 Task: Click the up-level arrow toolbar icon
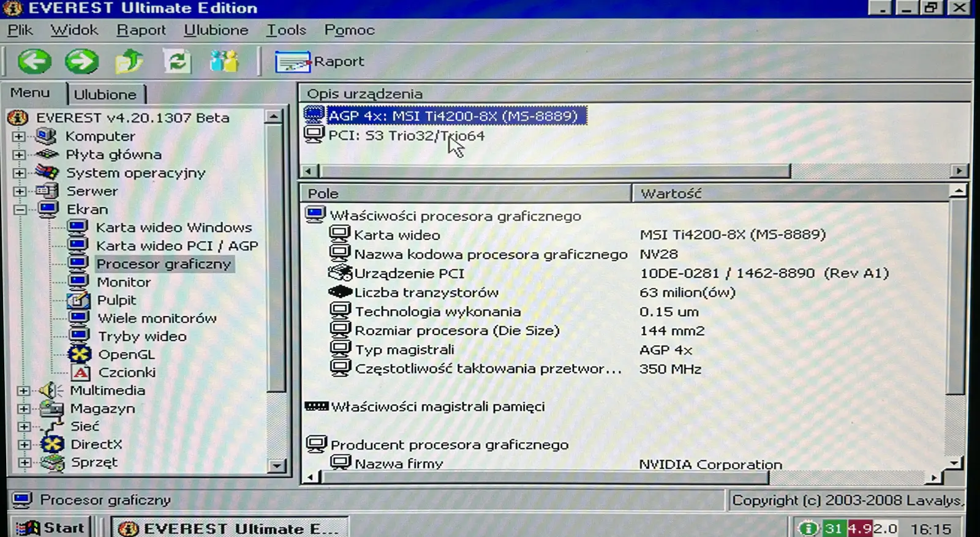129,61
